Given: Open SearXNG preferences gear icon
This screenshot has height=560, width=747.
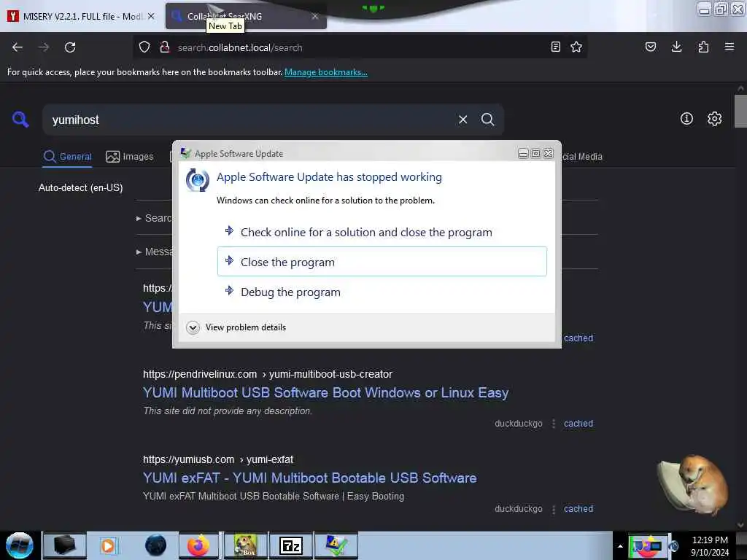Looking at the screenshot, I should click(714, 119).
